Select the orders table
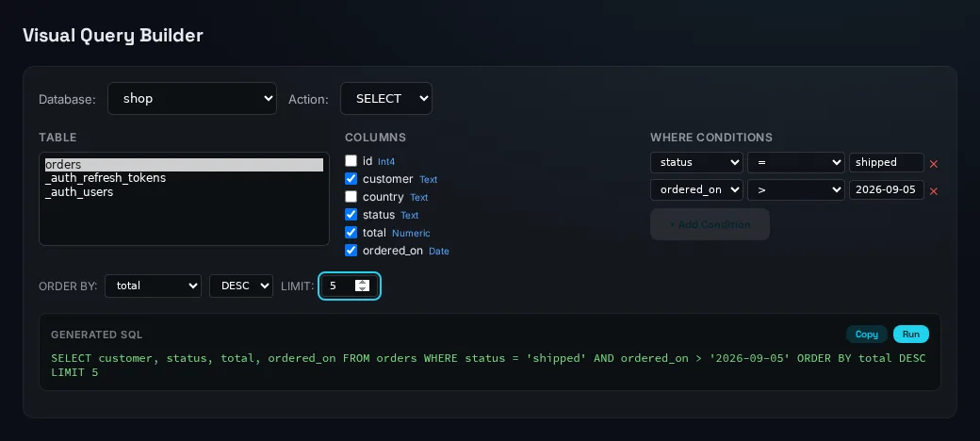 point(184,165)
